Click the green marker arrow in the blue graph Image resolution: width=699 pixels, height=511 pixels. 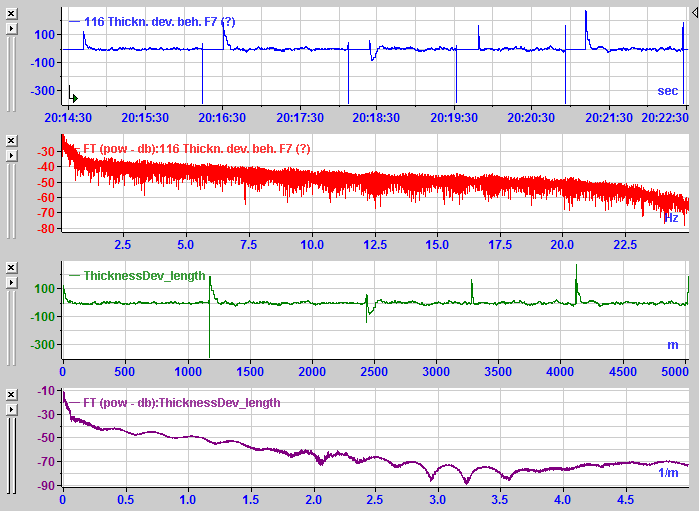pyautogui.click(x=74, y=96)
